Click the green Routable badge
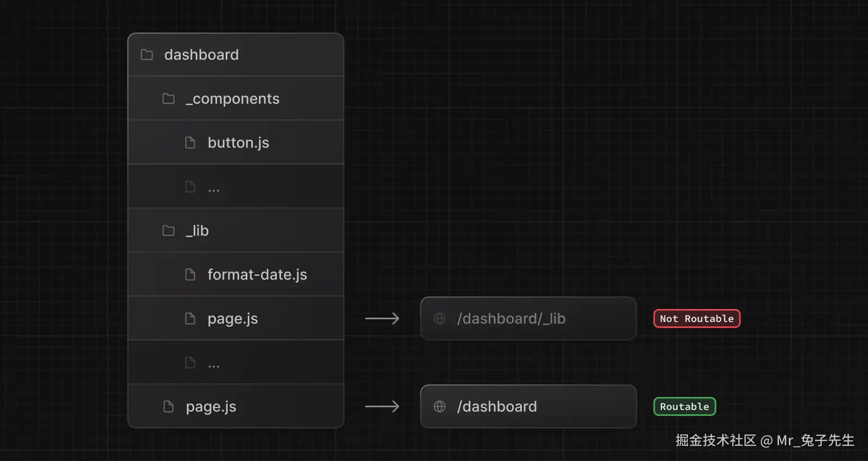Viewport: 868px width, 461px height. click(x=684, y=407)
